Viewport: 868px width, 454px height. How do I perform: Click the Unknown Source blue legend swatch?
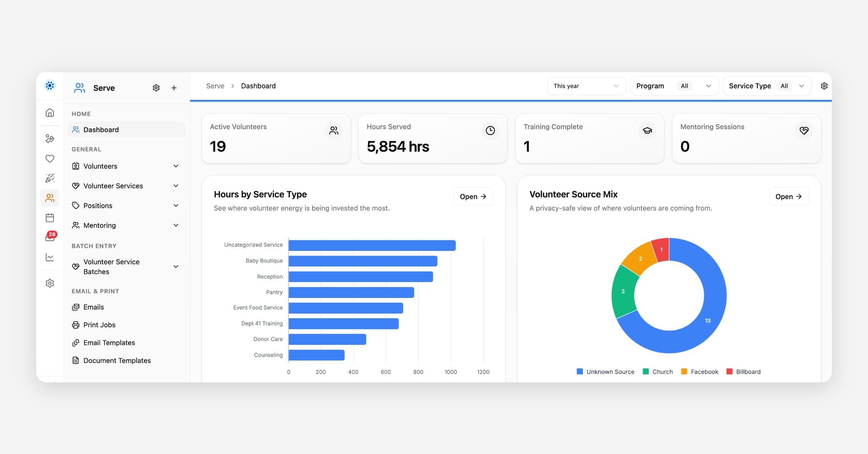click(x=580, y=371)
